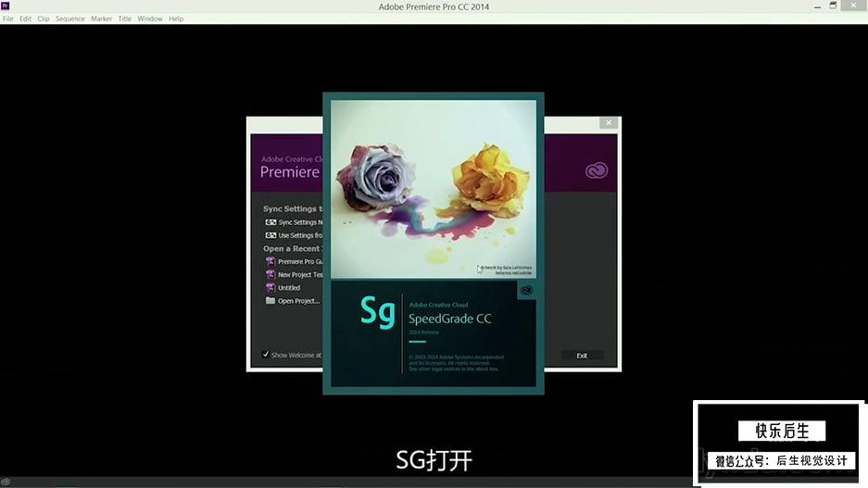
Task: Click the "SpeedGrade CC" title text
Action: [x=449, y=319]
